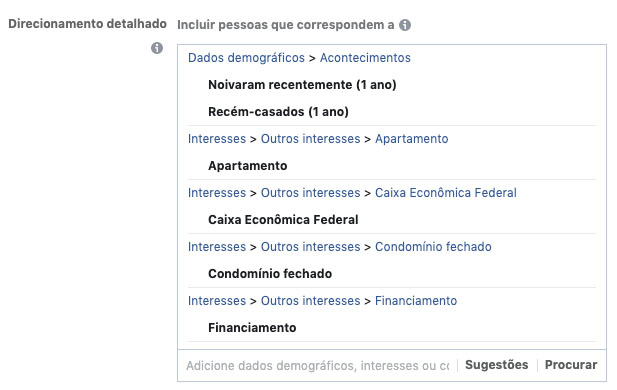
Task: Click info icon under Direcionamento detalhado label
Action: coord(157,48)
